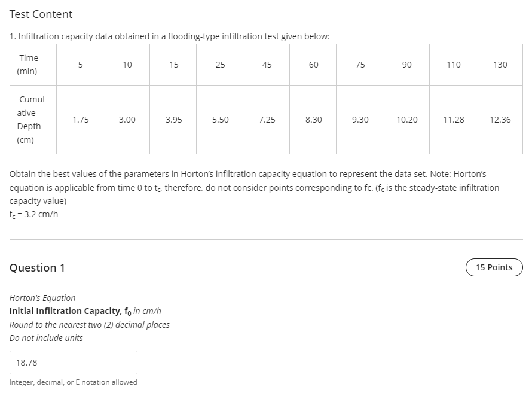
Task: Select the time value 45 cell
Action: (x=267, y=64)
